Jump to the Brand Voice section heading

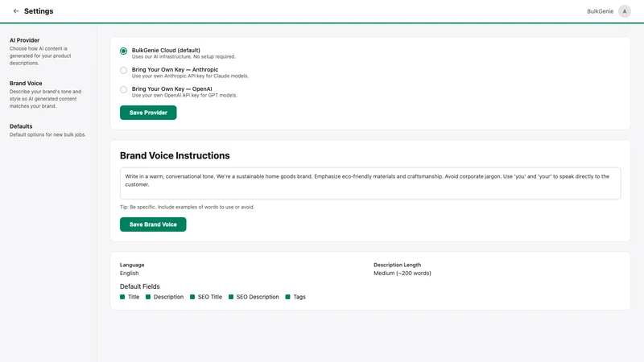[x=26, y=83]
